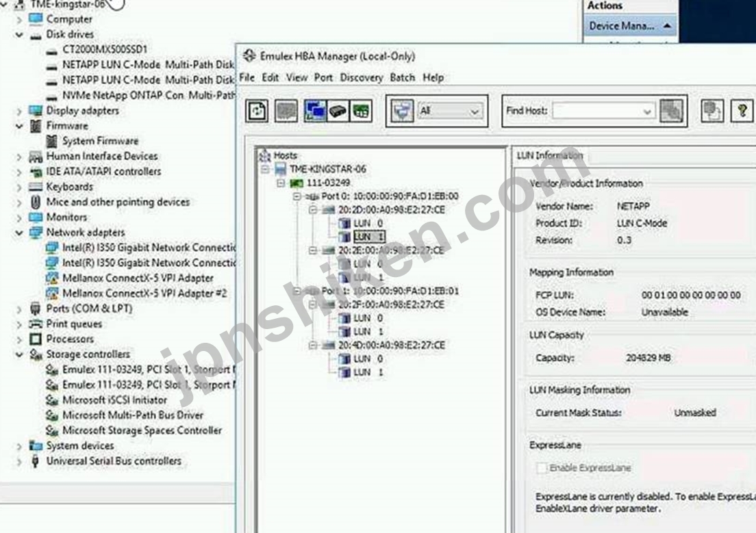Click the Mellanox ConnectX-5 VPI Adapter #2 icon
Screen dimensions: 756x533
tap(52, 293)
